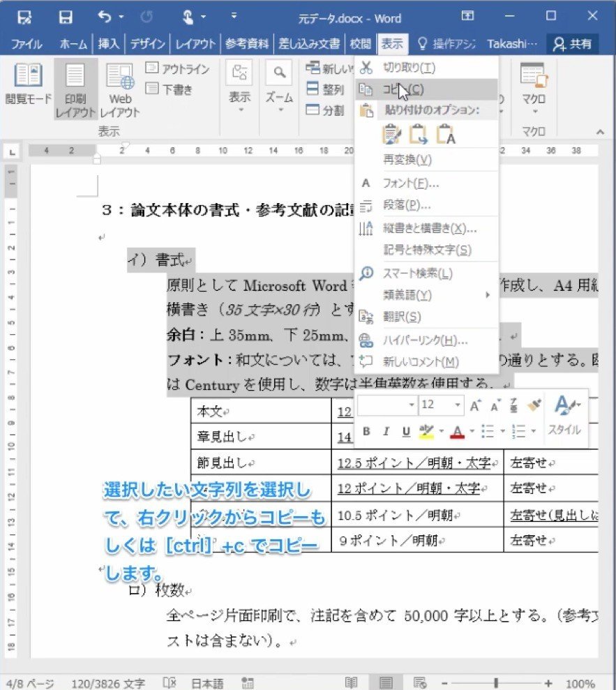
Task: Click Tell Me (操作アシスト) search box
Action: click(446, 44)
